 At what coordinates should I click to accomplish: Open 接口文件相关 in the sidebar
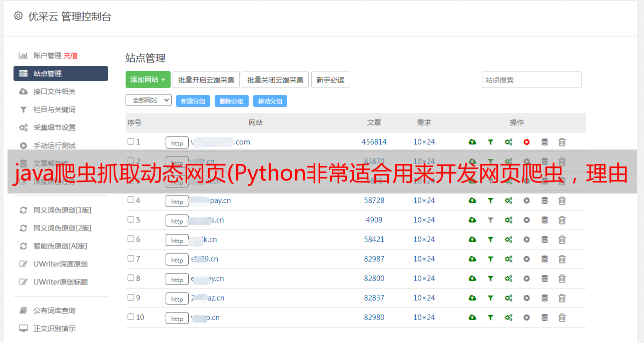point(54,91)
